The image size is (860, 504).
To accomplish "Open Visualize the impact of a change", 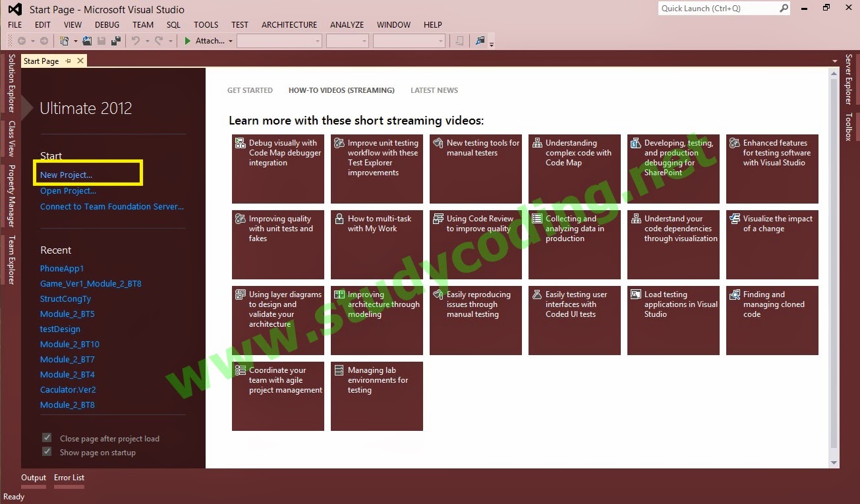I will coord(772,244).
